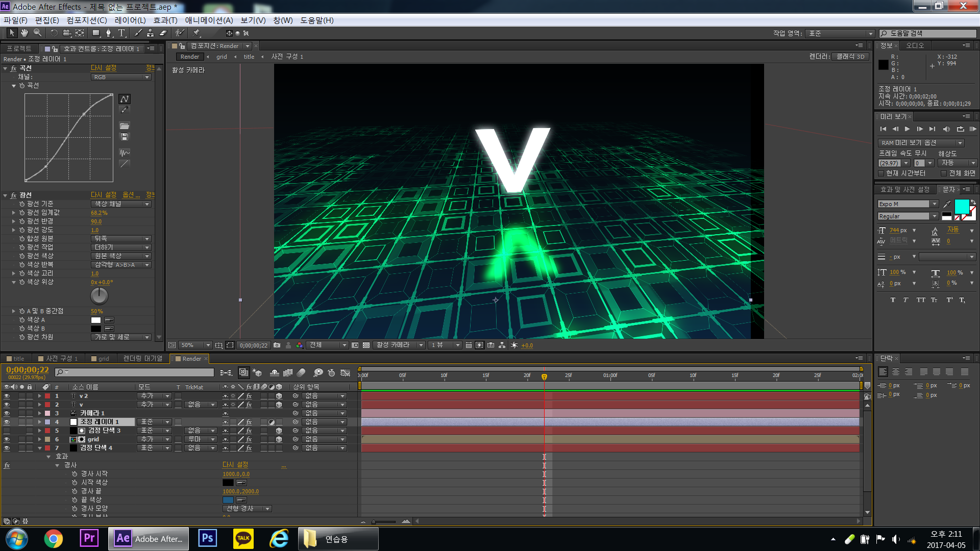Toggle stopwatch for 광선 임계값
The width and height of the screenshot is (980, 551).
tap(22, 213)
